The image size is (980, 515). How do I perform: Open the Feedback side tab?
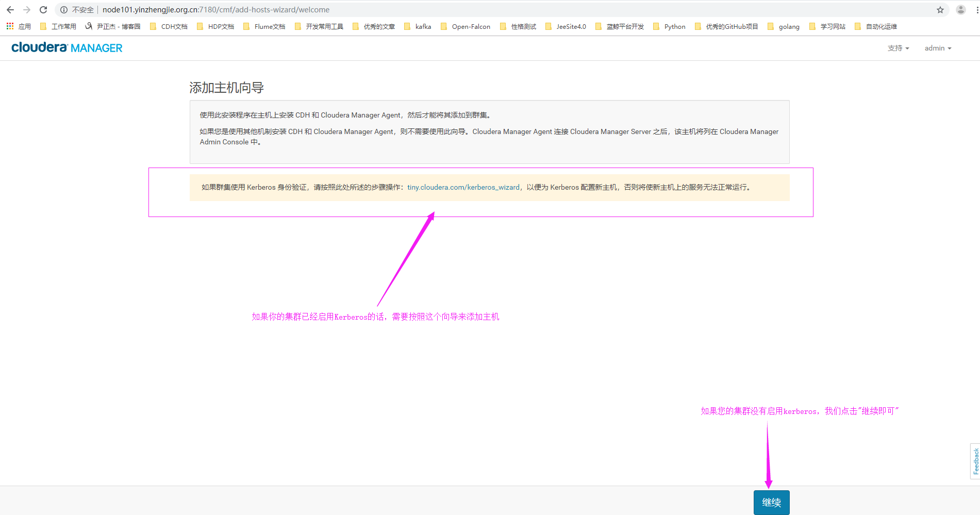click(x=975, y=461)
